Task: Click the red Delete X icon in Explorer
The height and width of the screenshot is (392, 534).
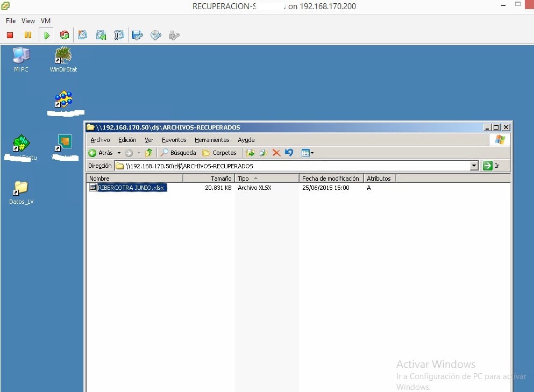Action: 276,153
